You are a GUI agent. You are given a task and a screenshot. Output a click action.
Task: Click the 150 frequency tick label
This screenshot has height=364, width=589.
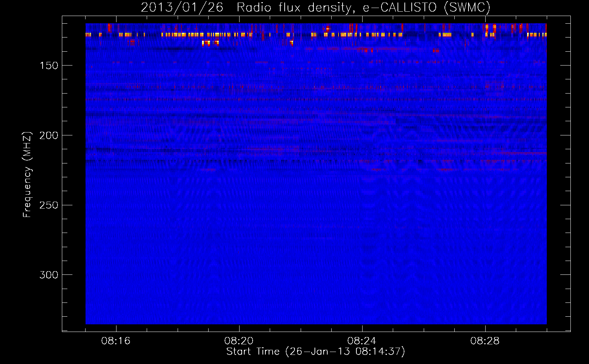(x=49, y=66)
